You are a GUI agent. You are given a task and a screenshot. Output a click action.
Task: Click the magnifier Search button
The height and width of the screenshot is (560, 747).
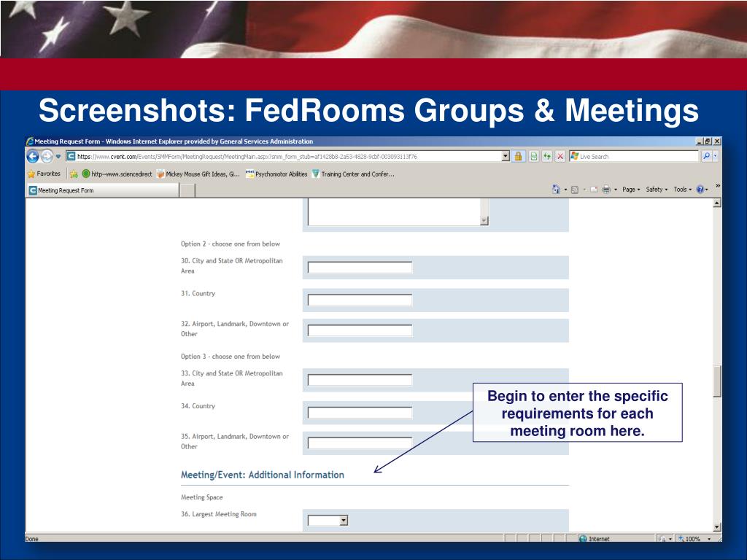[706, 156]
